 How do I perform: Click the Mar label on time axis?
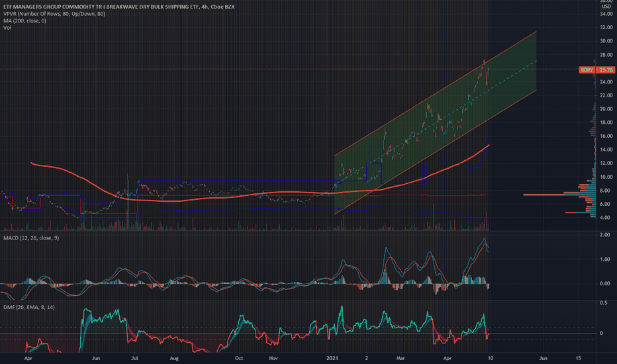click(x=401, y=359)
